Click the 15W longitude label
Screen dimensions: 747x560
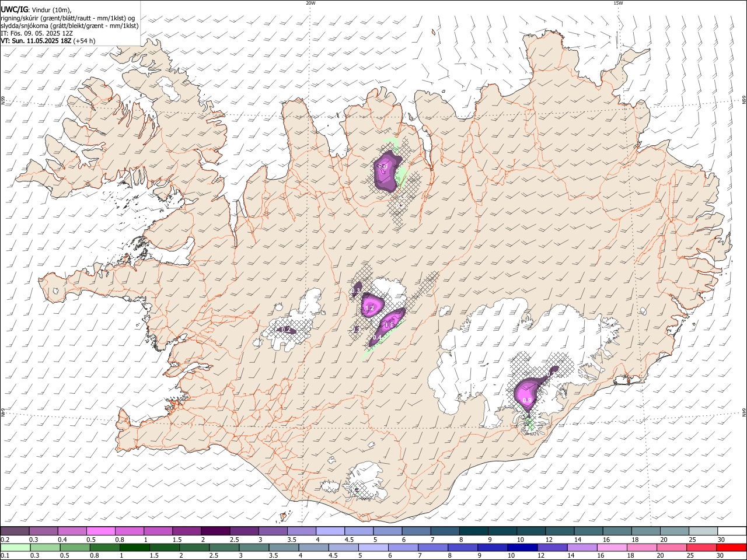click(x=617, y=3)
